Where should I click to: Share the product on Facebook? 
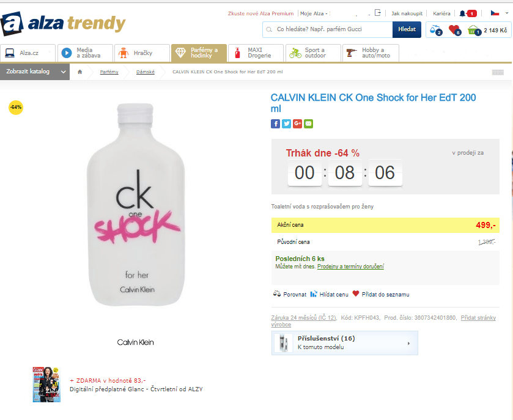tap(275, 123)
